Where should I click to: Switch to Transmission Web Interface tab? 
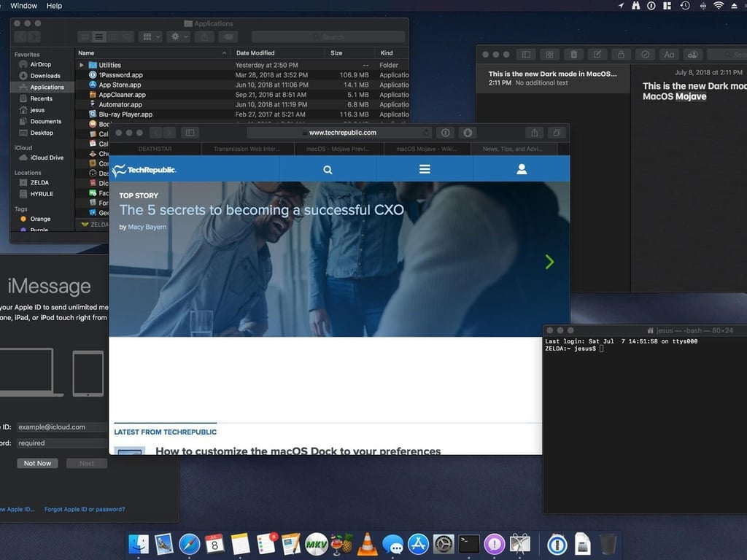pyautogui.click(x=247, y=149)
